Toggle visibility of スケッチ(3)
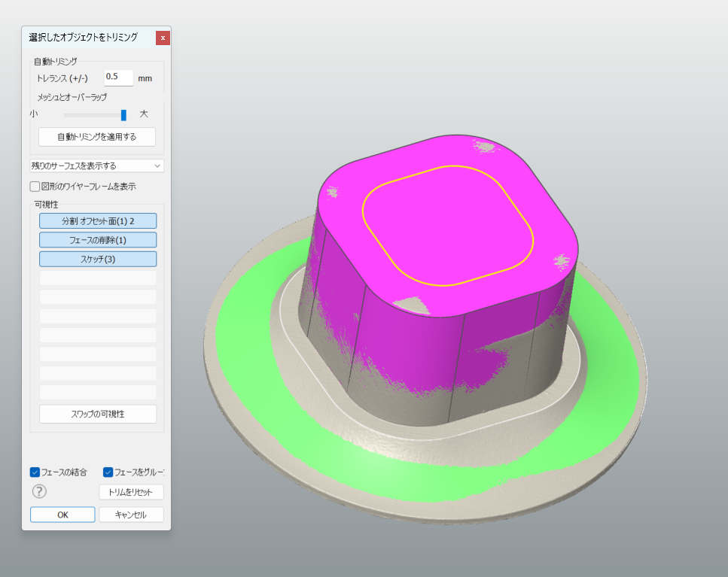This screenshot has height=577, width=728. click(x=97, y=259)
